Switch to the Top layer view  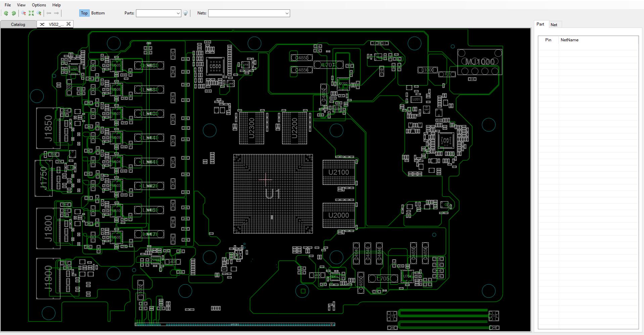(84, 13)
